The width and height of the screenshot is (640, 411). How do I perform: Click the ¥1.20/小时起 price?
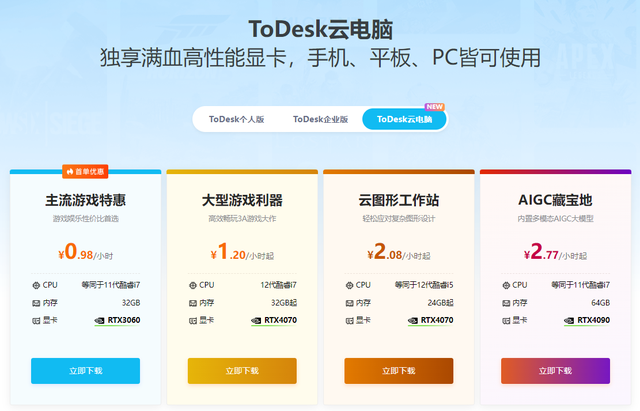click(242, 252)
